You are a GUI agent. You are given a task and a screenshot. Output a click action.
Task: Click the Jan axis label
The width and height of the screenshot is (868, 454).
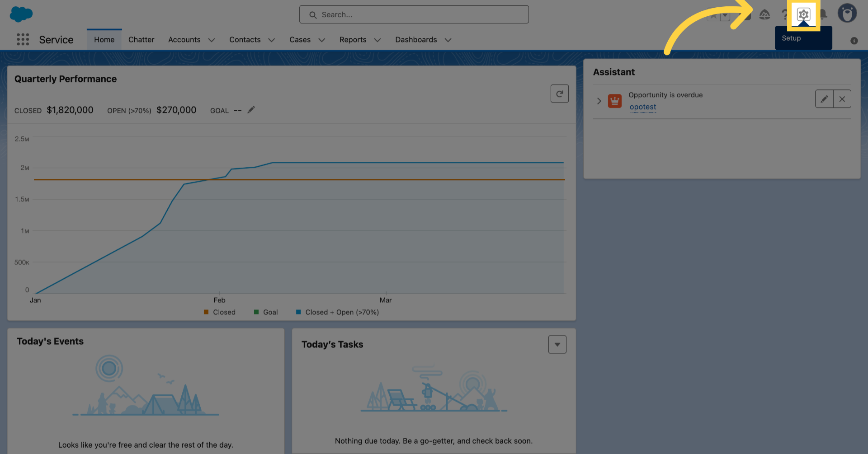[x=35, y=300]
